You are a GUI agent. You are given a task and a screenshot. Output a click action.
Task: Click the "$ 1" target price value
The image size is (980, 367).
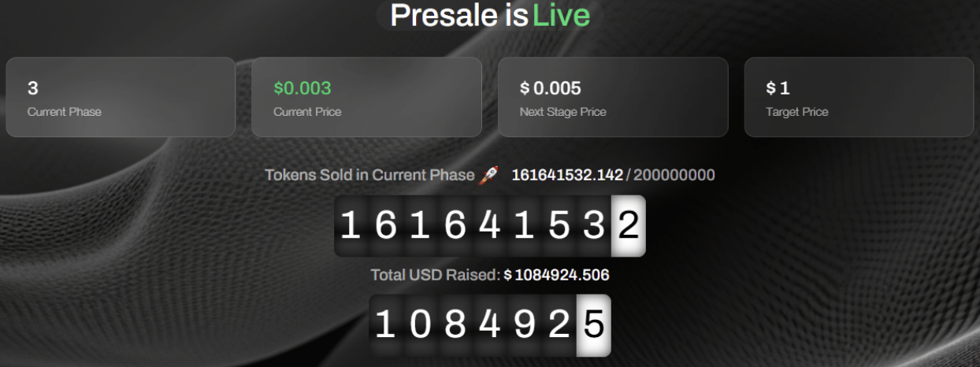pos(778,88)
